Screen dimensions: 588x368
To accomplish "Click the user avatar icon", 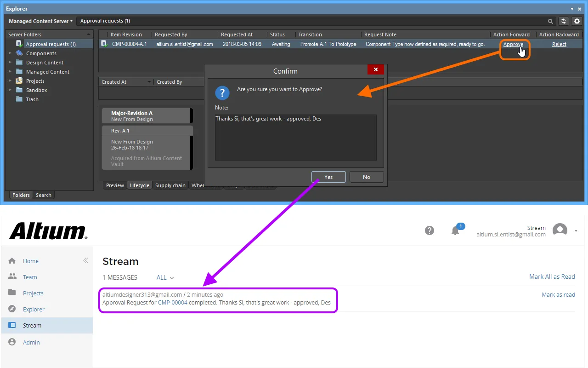I will (x=560, y=230).
